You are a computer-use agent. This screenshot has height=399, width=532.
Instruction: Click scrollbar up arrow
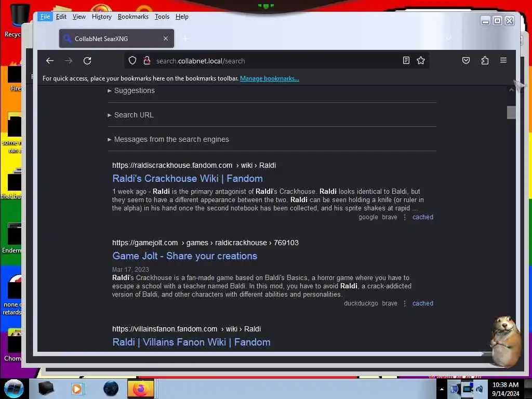click(x=511, y=90)
